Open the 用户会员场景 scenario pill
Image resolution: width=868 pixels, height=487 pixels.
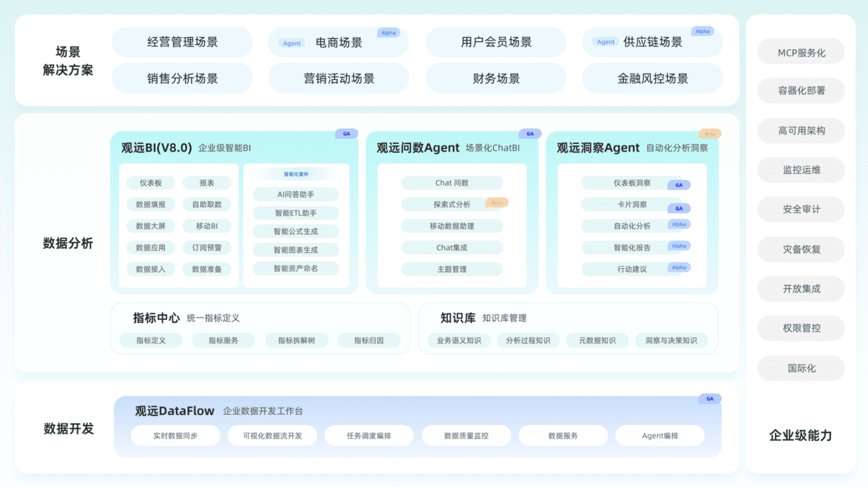496,42
